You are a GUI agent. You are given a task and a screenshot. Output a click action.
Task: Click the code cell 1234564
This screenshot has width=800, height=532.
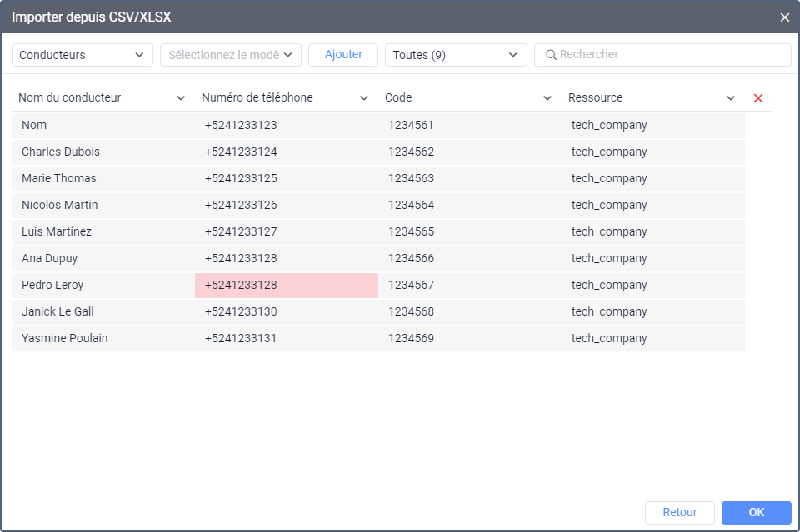(470, 205)
